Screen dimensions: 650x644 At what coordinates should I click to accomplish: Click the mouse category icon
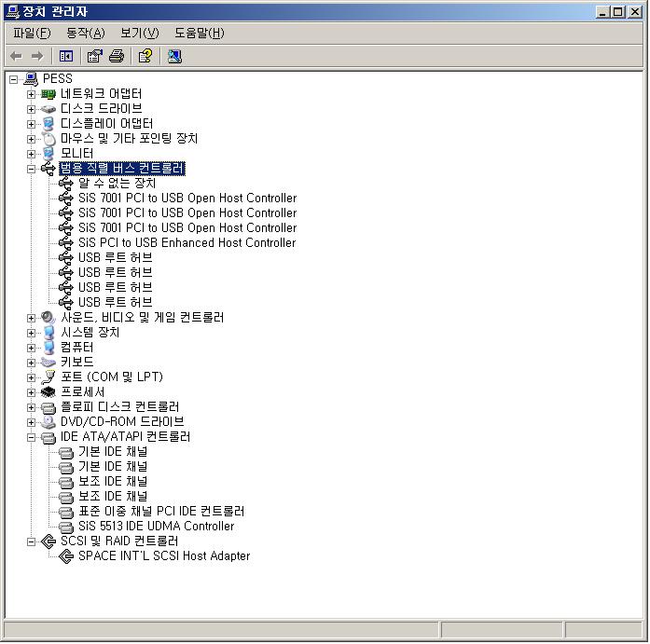(x=48, y=139)
